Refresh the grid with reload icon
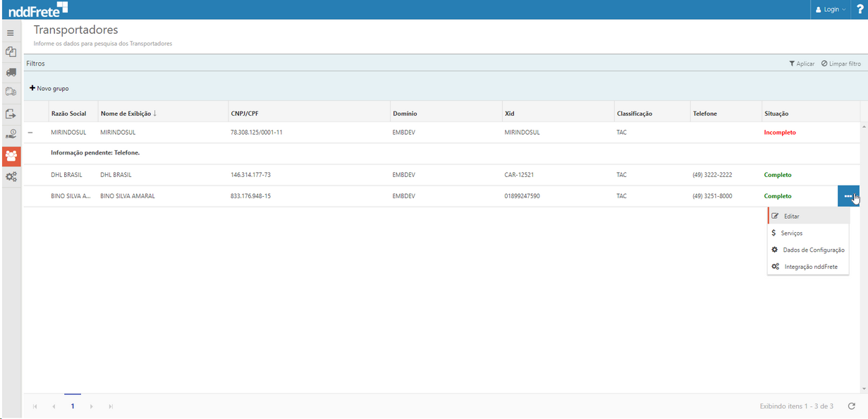868x419 pixels. [852, 406]
